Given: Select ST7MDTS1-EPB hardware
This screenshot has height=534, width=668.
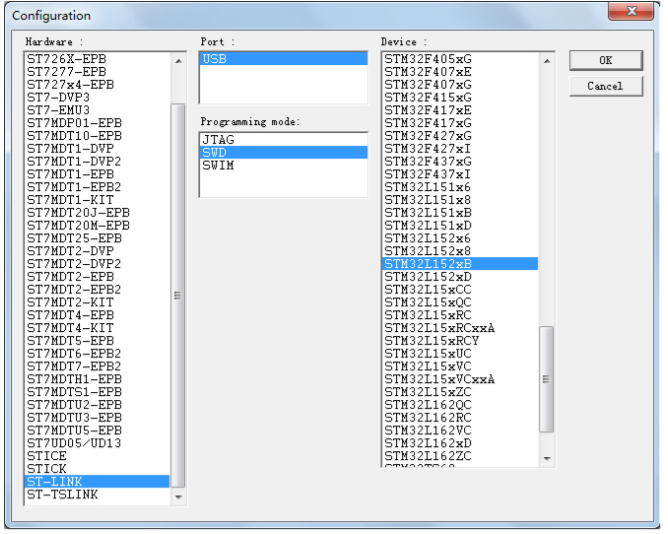Looking at the screenshot, I should [x=98, y=392].
